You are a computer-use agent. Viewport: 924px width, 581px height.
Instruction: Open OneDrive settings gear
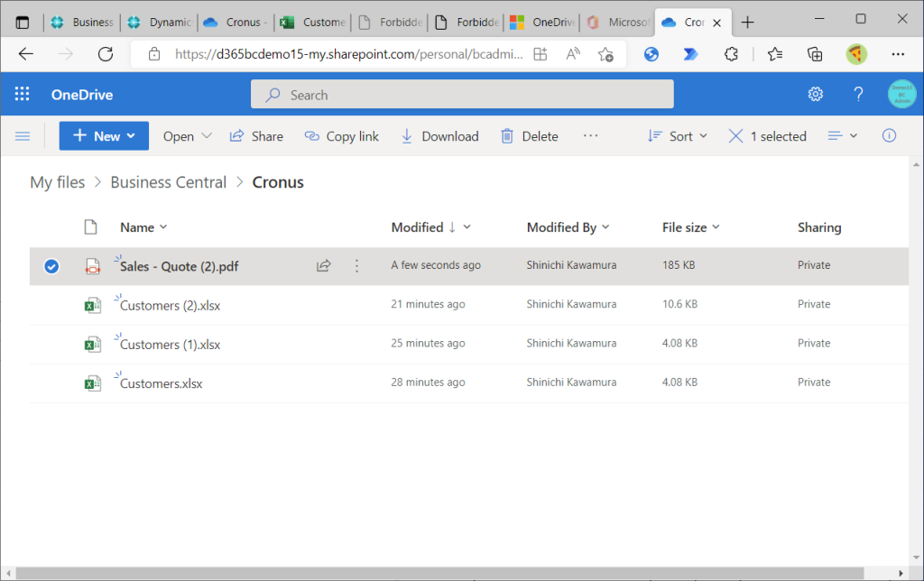coord(816,95)
